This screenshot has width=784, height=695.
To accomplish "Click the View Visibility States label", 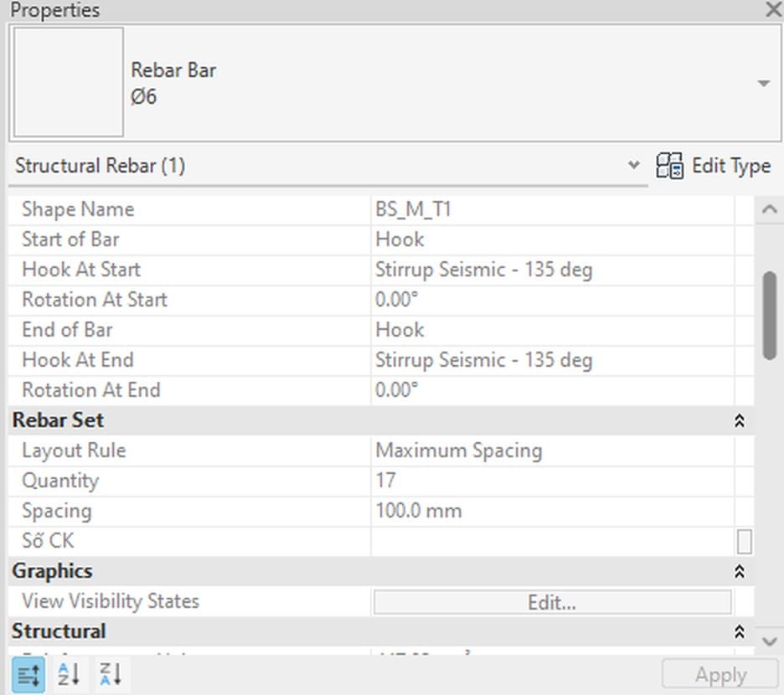I will [x=111, y=601].
